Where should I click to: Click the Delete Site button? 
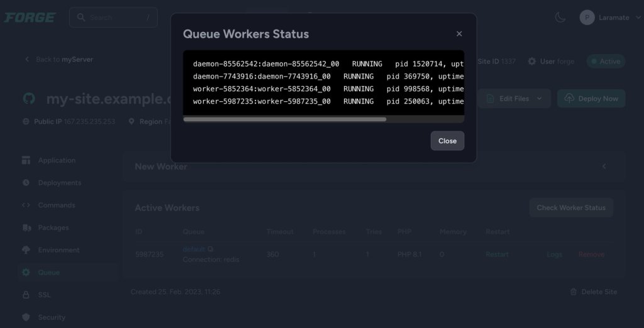click(x=594, y=292)
